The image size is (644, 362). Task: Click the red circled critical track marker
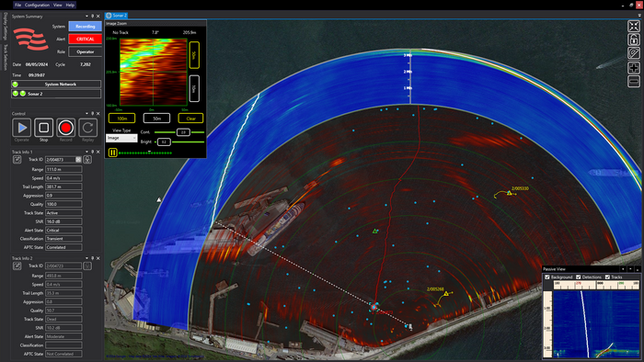point(374,307)
